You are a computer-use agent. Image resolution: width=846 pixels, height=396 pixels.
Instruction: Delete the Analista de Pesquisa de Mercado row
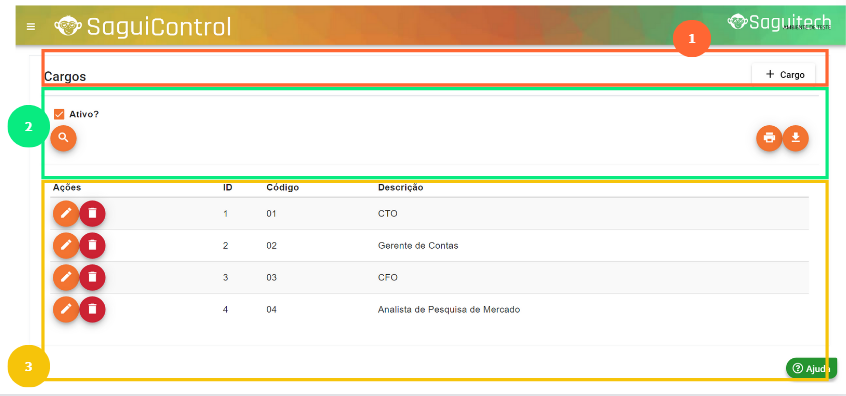pos(93,309)
